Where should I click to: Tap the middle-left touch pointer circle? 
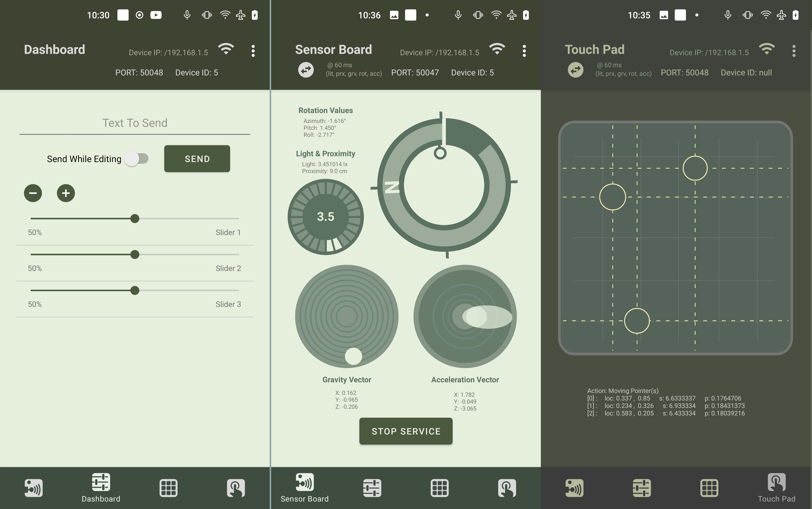613,197
